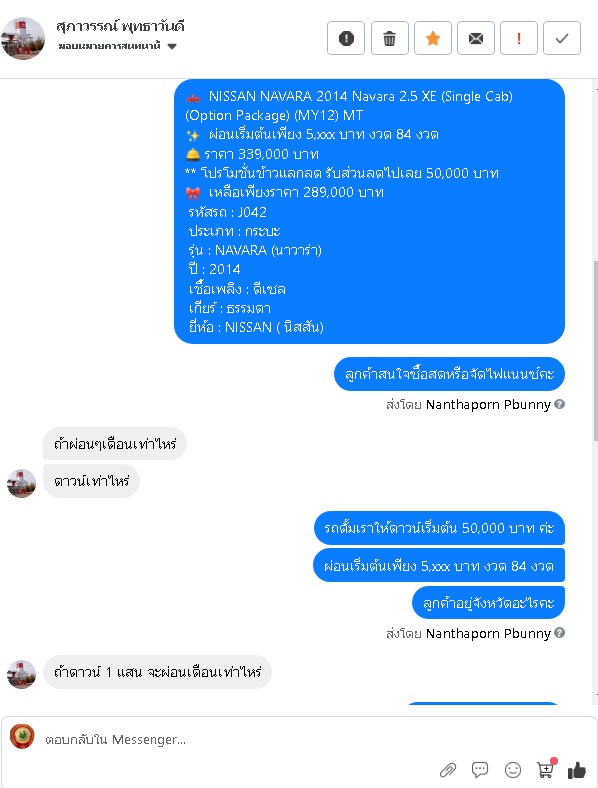The image size is (598, 788).
Task: Click help icon beside first Nanthaporn Pbunny
Action: (559, 404)
